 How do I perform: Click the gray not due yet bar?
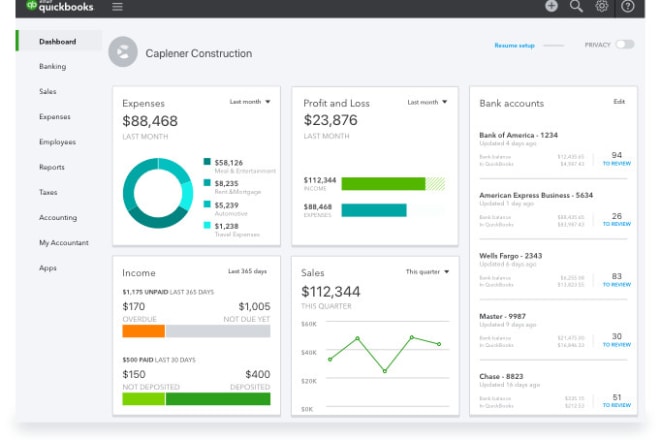[x=218, y=331]
